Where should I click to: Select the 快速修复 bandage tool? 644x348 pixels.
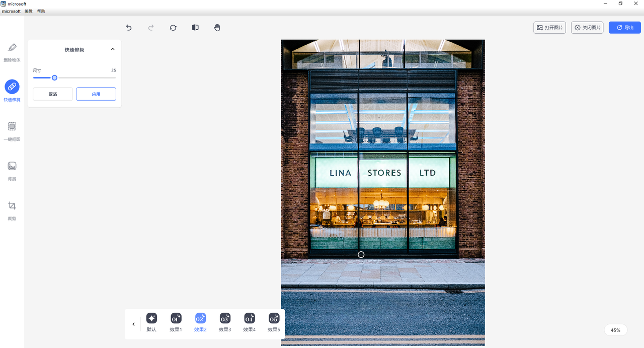(x=12, y=87)
